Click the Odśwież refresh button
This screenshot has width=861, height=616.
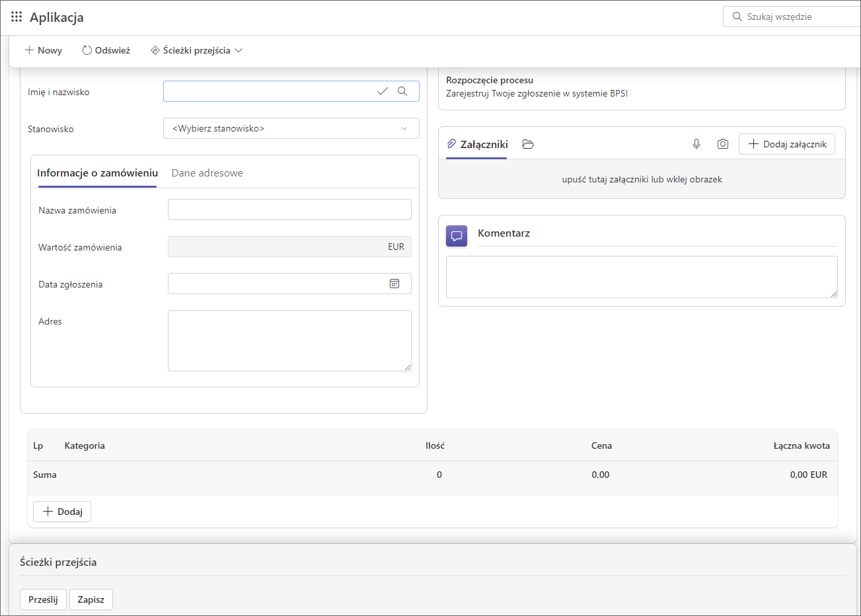pos(106,50)
